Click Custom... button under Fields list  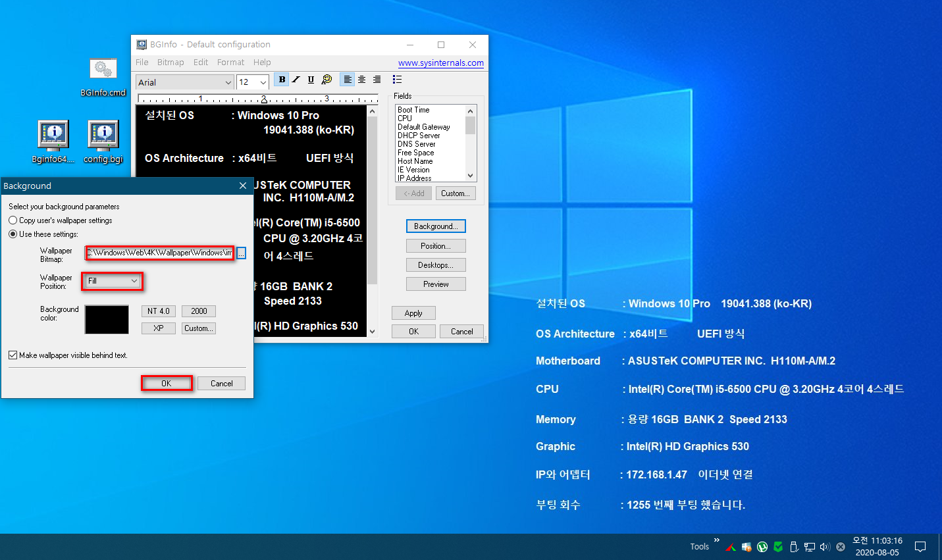pyautogui.click(x=456, y=193)
